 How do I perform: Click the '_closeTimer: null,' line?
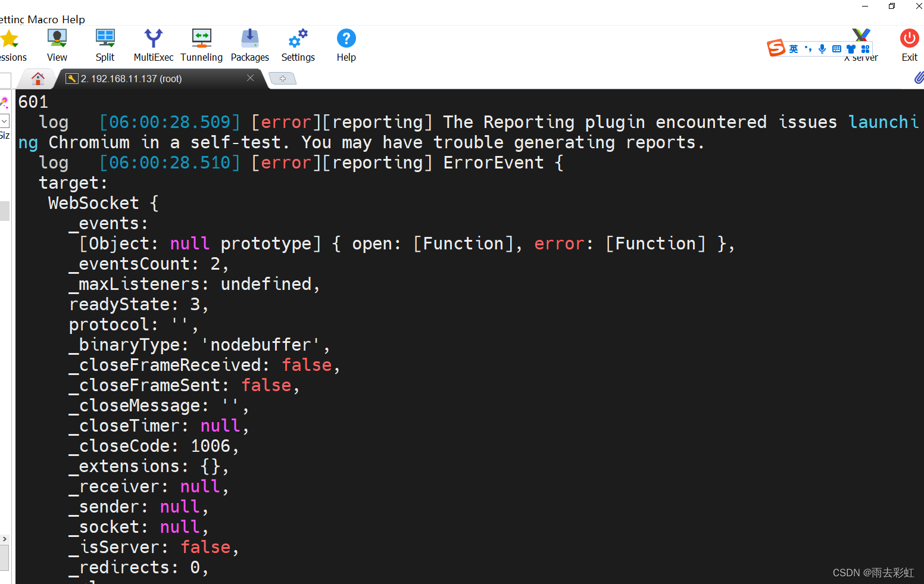pos(159,426)
